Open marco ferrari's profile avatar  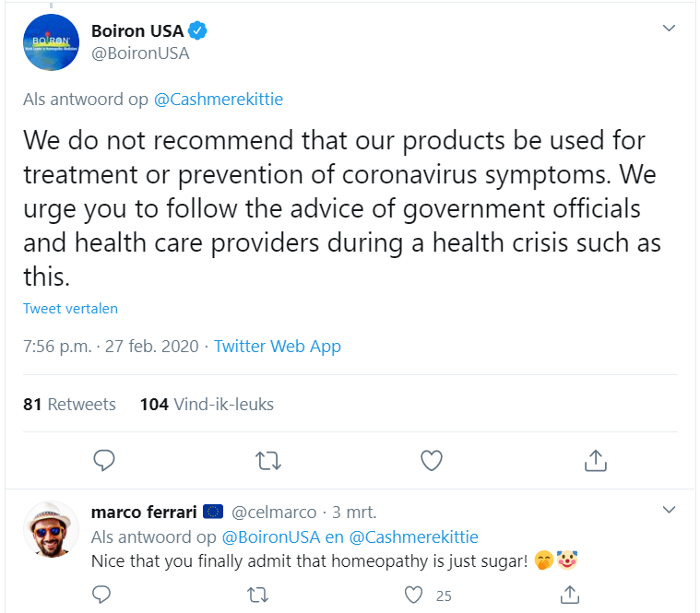(x=51, y=529)
